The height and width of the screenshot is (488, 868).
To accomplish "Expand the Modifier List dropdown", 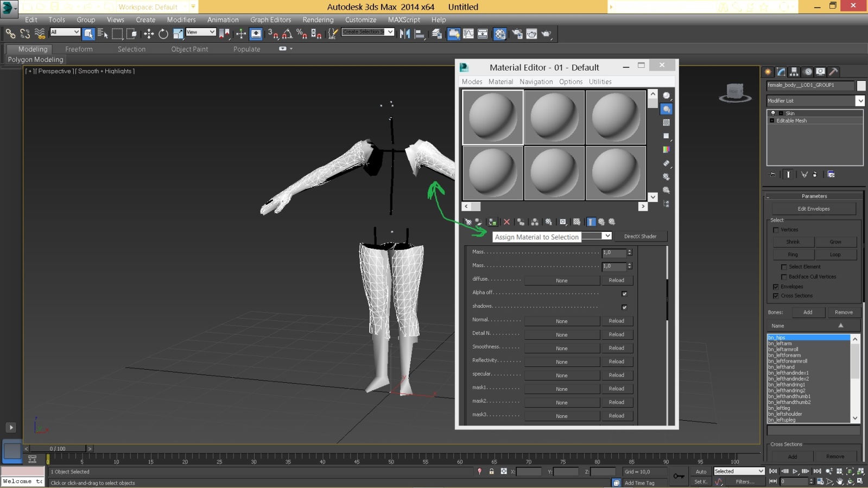I will [x=860, y=101].
